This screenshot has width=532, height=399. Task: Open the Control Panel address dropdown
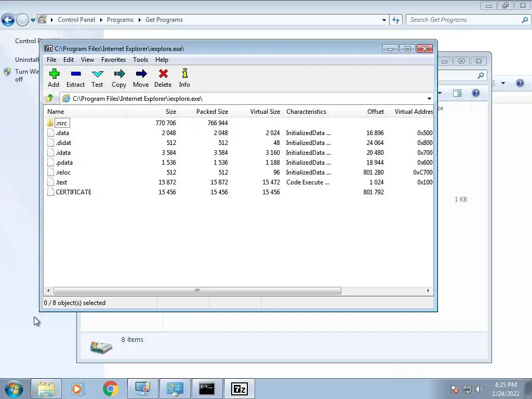[384, 20]
